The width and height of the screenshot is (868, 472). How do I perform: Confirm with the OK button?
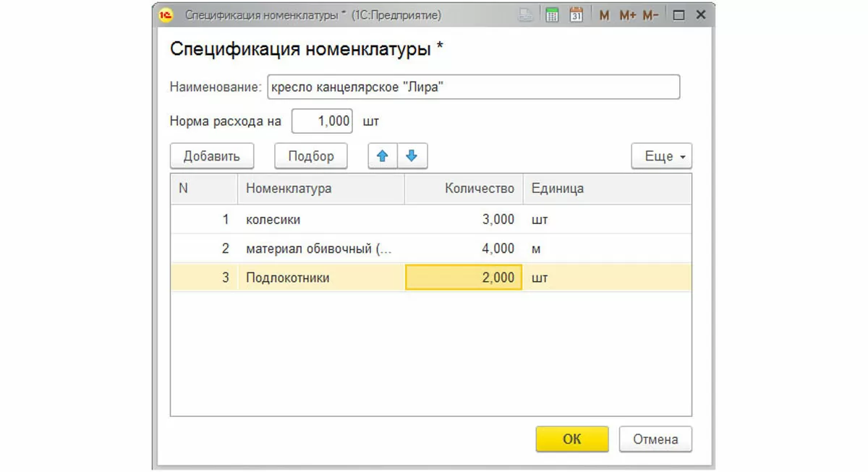coord(571,439)
